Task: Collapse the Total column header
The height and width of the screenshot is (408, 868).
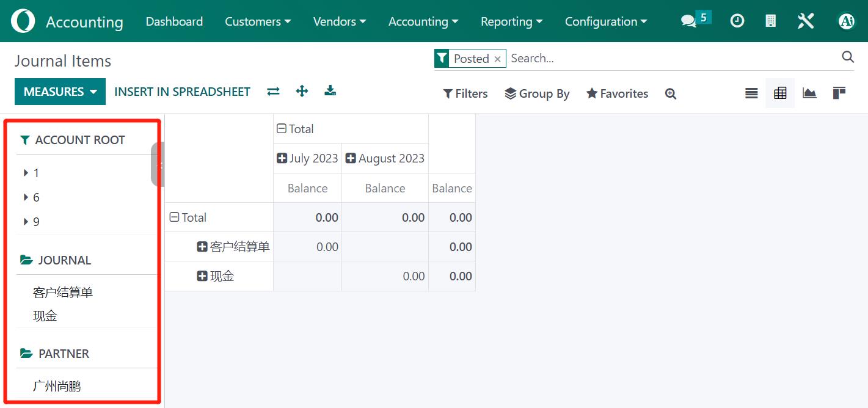Action: click(x=282, y=129)
